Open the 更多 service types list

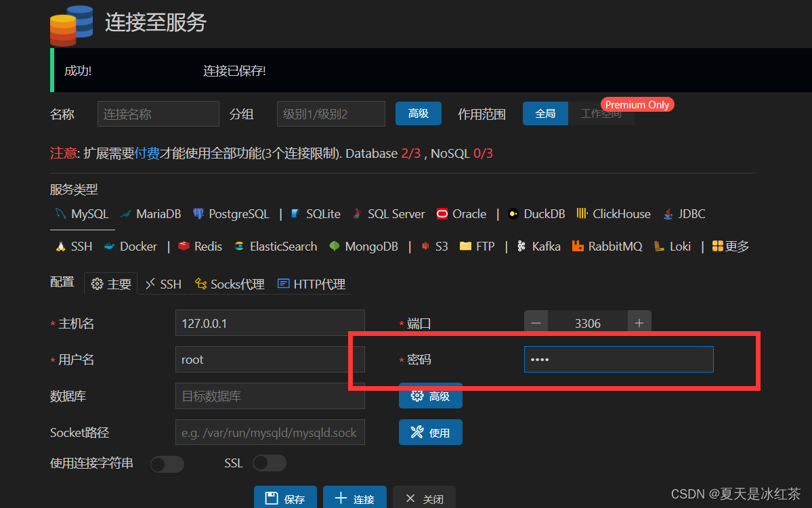pyautogui.click(x=731, y=247)
